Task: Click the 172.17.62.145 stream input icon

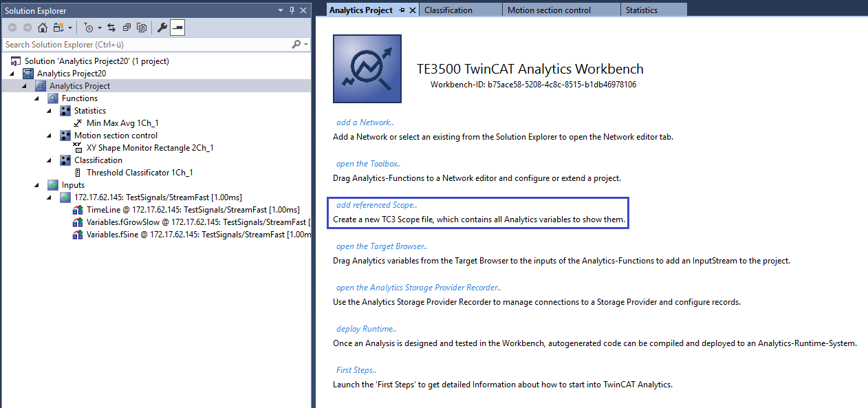Action: 65,197
